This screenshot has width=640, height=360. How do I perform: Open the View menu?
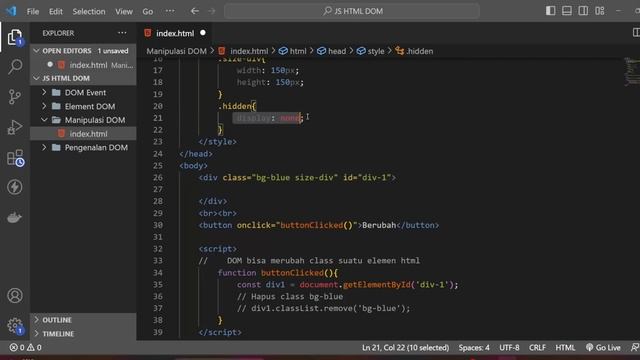pos(124,11)
